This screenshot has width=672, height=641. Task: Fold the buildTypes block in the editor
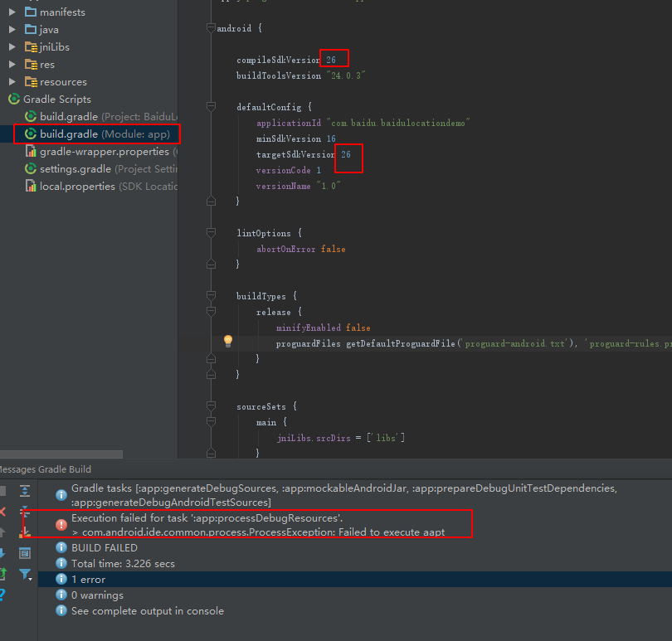coord(211,295)
